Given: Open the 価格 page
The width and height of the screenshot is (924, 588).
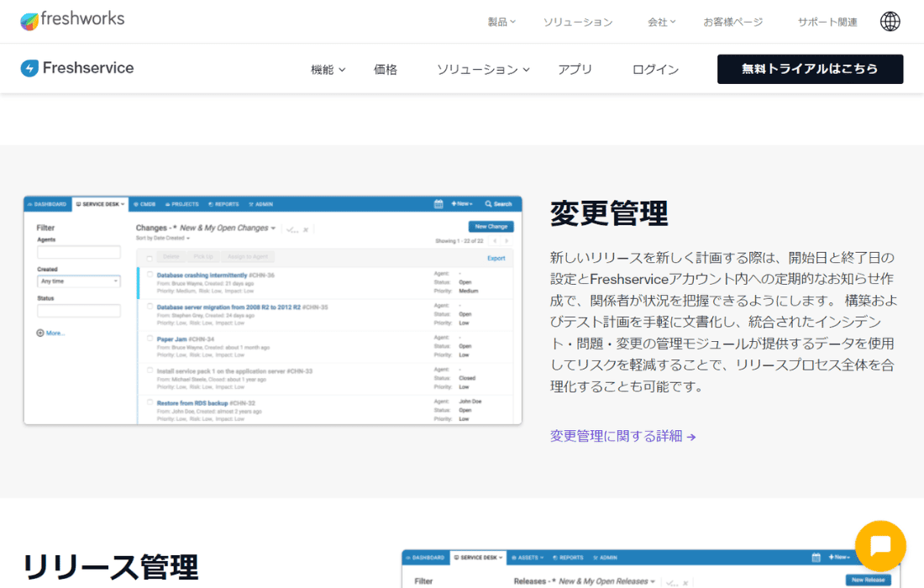Looking at the screenshot, I should coord(386,70).
